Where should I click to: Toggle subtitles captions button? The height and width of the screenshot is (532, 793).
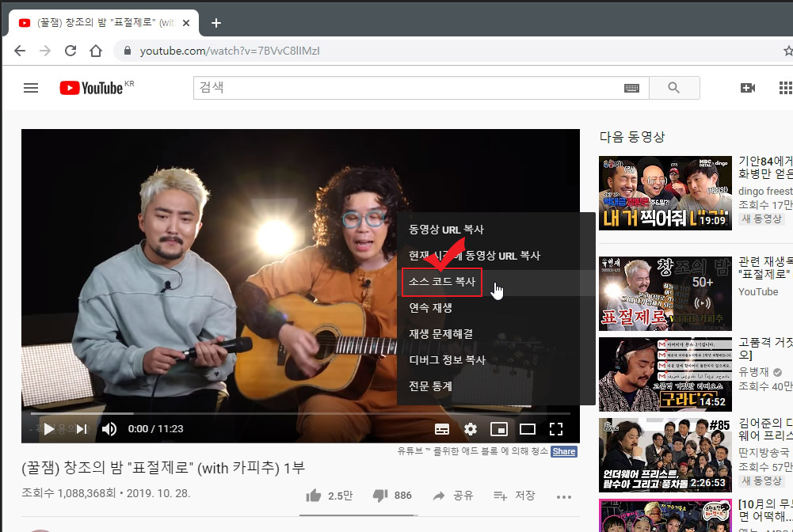tap(442, 429)
